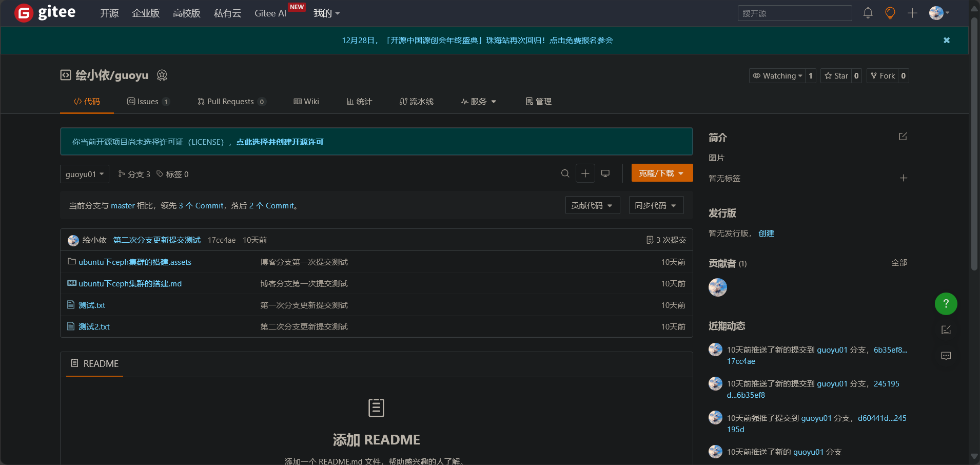Viewport: 980px width, 465px height.
Task: Go to 企业版 in top navigation
Action: pyautogui.click(x=146, y=13)
